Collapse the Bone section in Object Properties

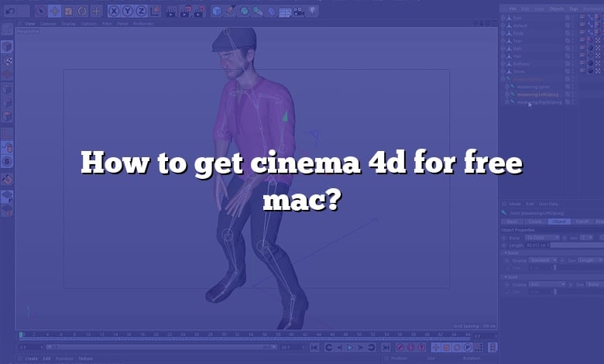pyautogui.click(x=506, y=253)
